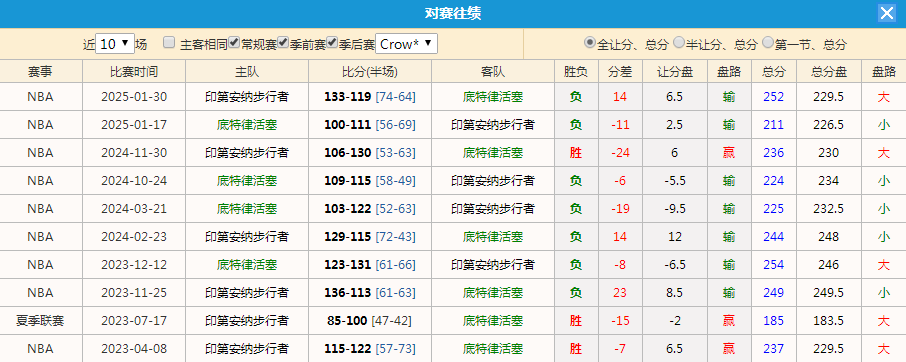Click the total line 249.5
Screen dimensions: 906x362
click(829, 293)
